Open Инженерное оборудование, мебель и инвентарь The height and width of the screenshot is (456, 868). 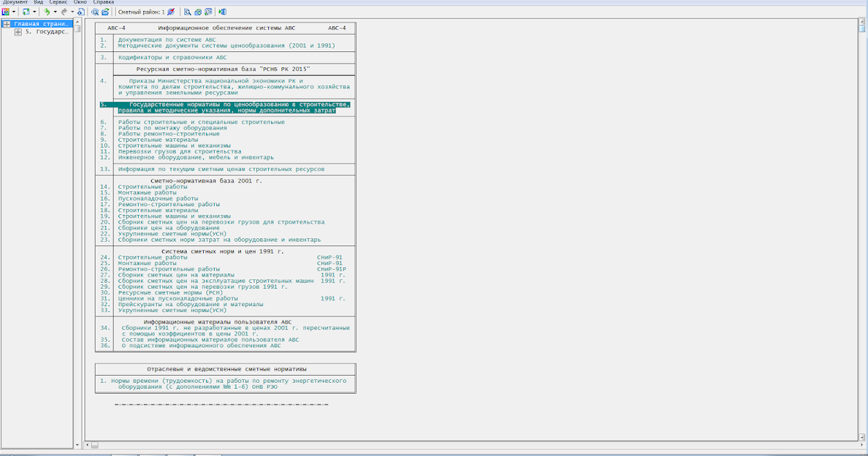196,157
